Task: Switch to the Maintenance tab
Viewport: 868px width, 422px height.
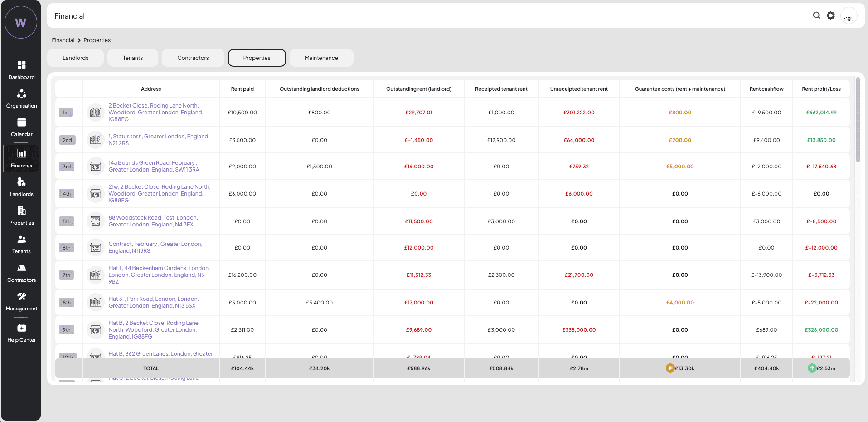Action: click(x=321, y=58)
